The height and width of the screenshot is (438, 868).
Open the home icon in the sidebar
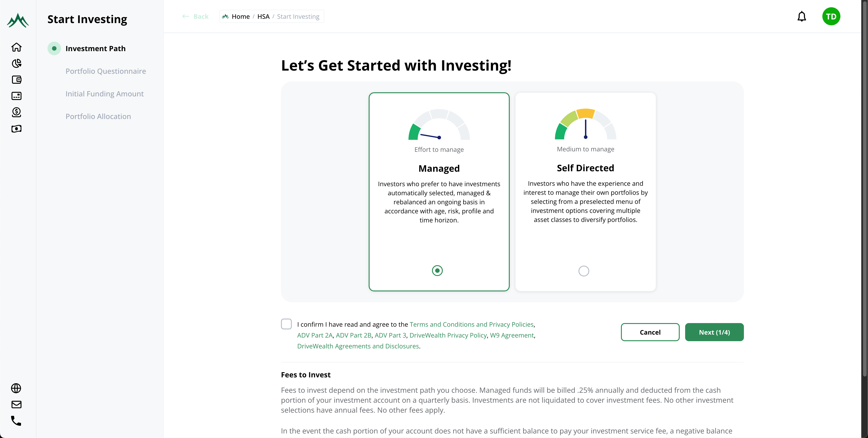click(x=17, y=47)
